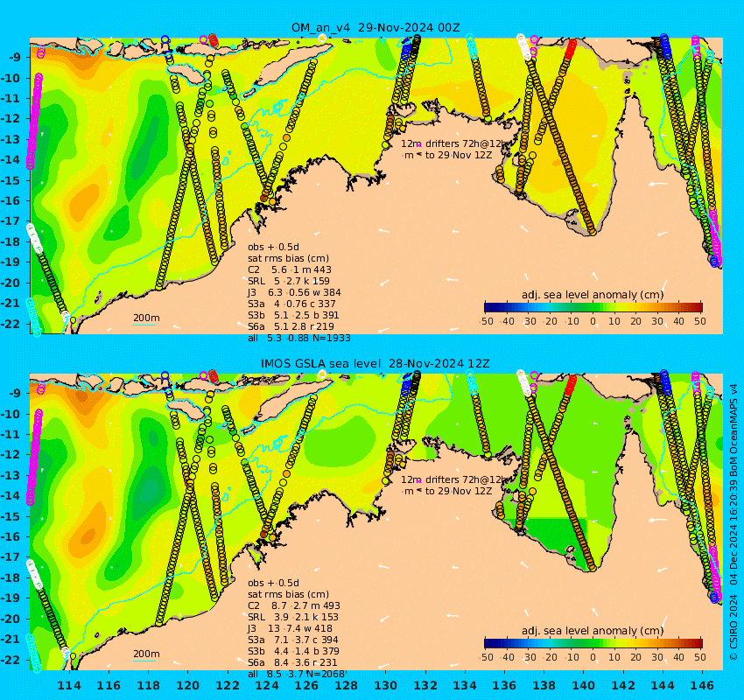The height and width of the screenshot is (700, 744).
Task: Click the longitude axis label 140
Action: (x=583, y=685)
